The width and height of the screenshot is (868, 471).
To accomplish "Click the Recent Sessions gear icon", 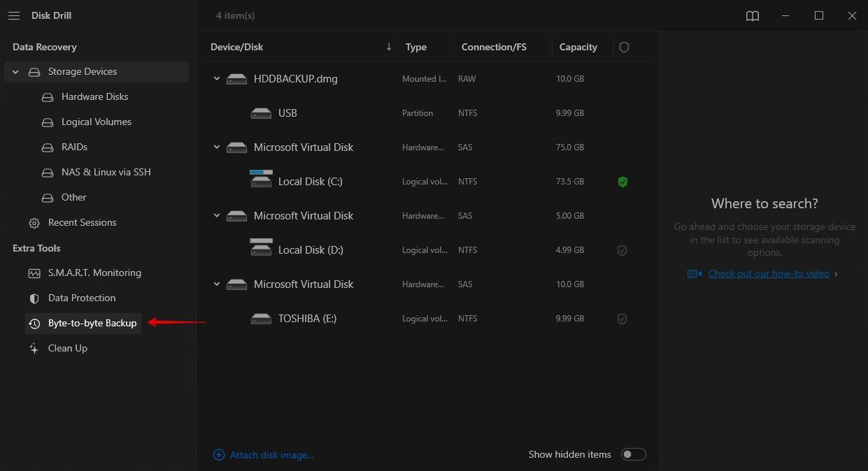I will [34, 223].
